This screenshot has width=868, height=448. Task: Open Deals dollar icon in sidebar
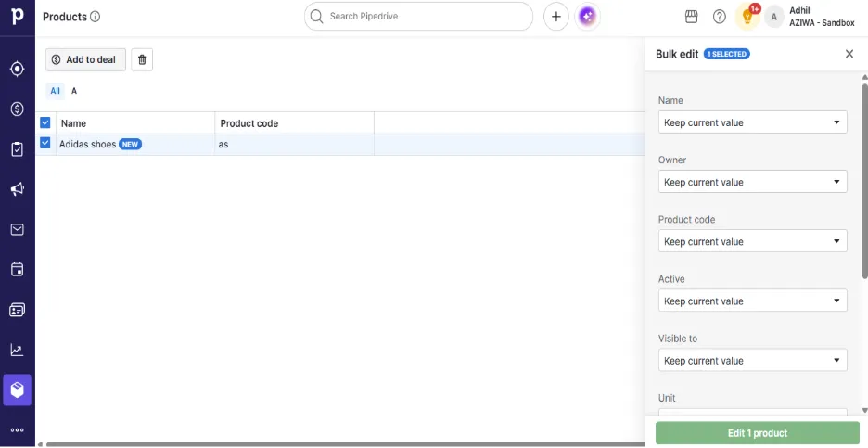click(18, 109)
